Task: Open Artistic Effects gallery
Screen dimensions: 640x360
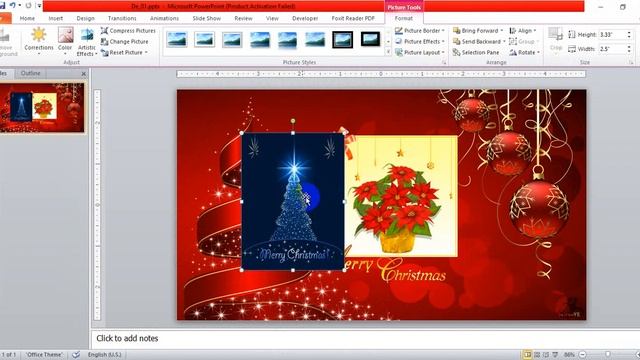Action: tap(87, 42)
